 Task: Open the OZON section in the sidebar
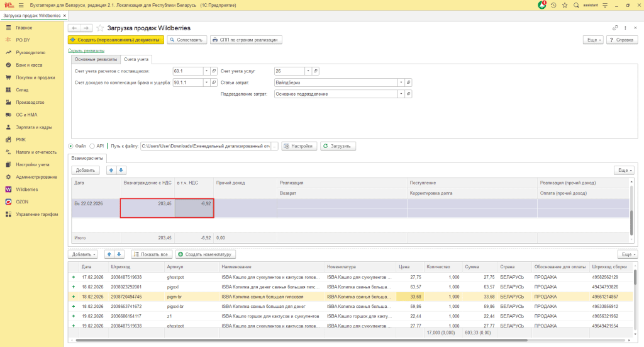click(x=22, y=202)
